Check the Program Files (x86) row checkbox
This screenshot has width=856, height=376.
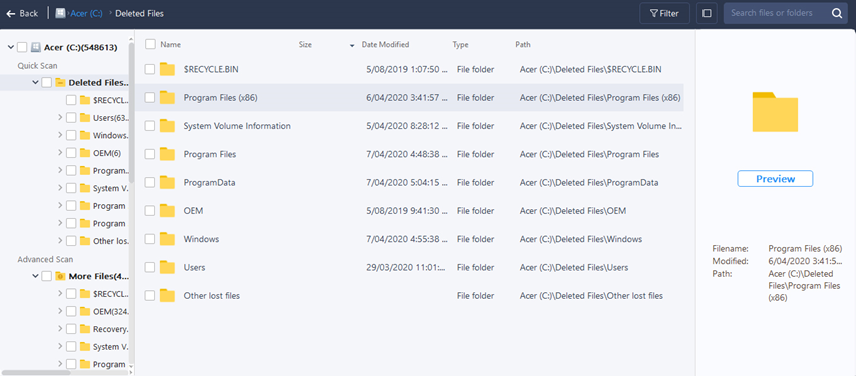click(x=150, y=98)
